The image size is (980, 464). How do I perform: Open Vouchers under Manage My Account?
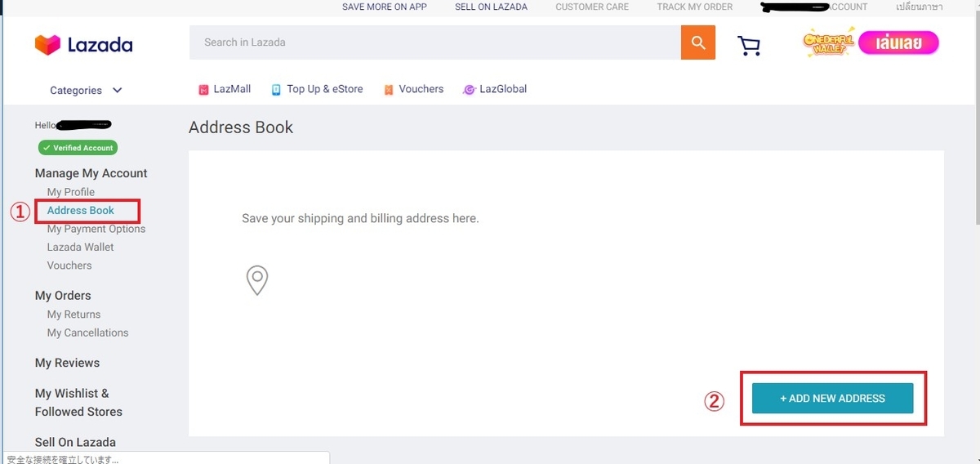[x=69, y=265]
